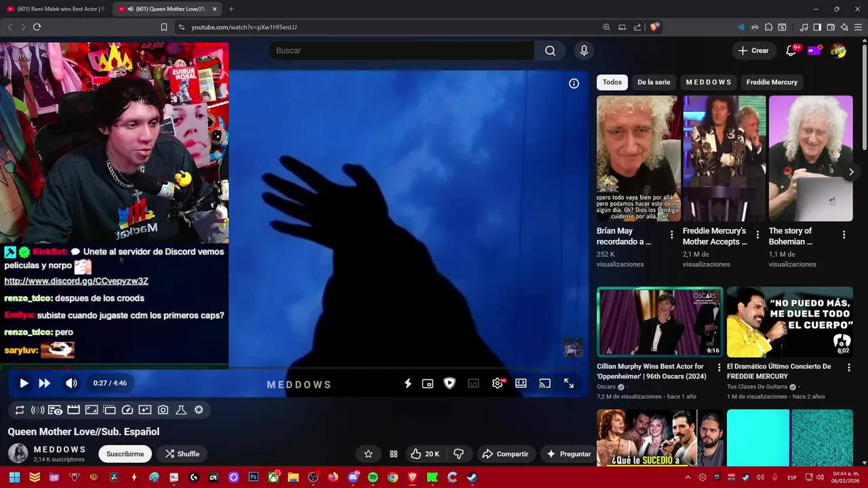Open YouTube notifications bell
The width and height of the screenshot is (868, 488).
(791, 51)
